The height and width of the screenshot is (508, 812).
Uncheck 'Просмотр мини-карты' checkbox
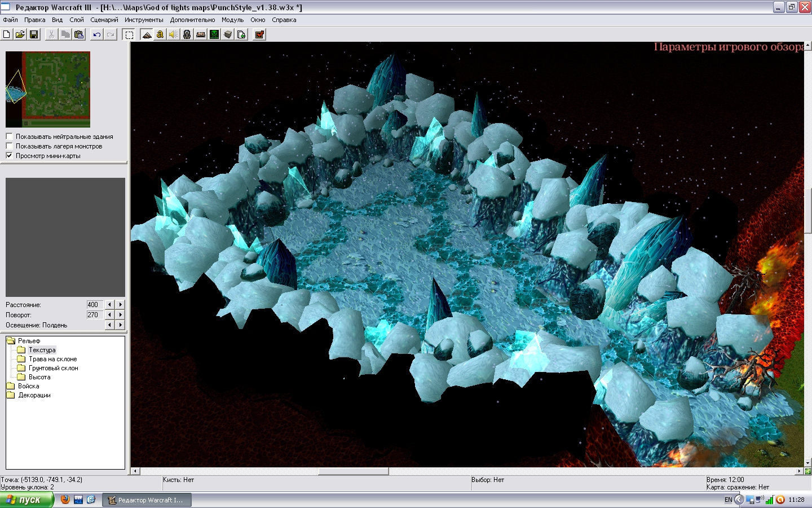(9, 156)
